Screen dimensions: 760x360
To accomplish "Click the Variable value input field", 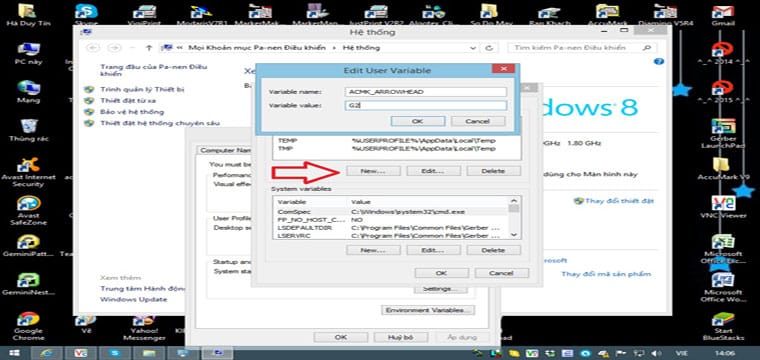I will pos(426,105).
